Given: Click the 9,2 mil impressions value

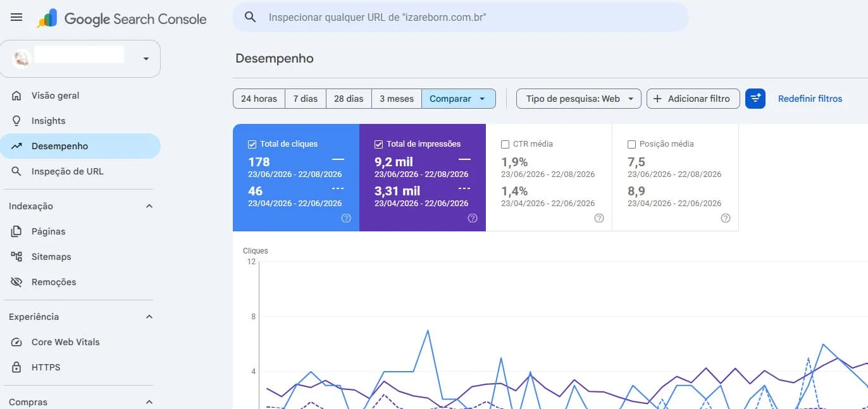Looking at the screenshot, I should click(x=394, y=162).
